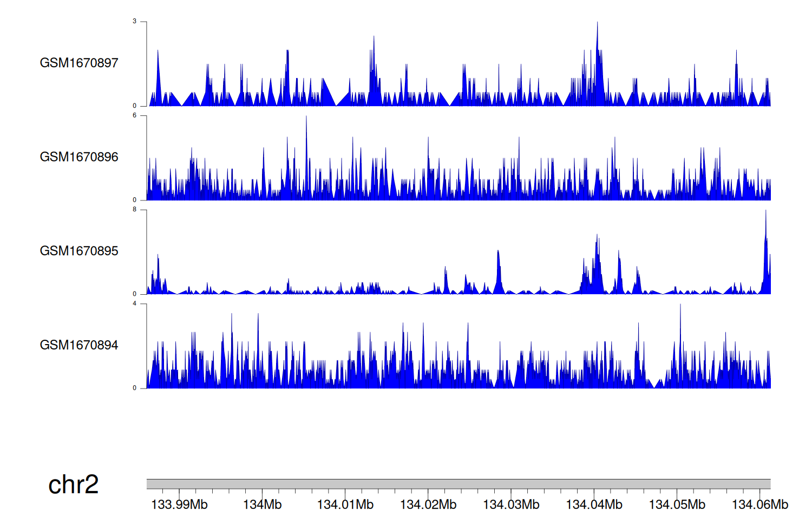Click the GSM1670895 track name
Viewport: 812px width, 531px height.
click(x=79, y=251)
